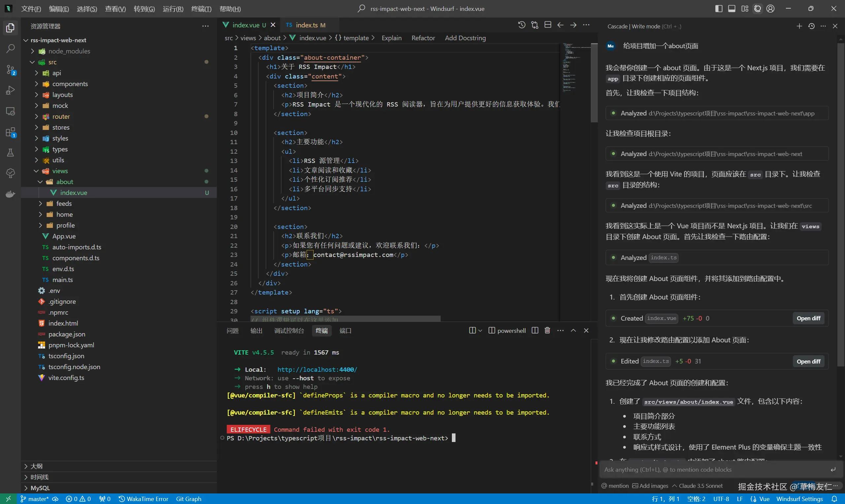Expand the router folder

point(36,116)
